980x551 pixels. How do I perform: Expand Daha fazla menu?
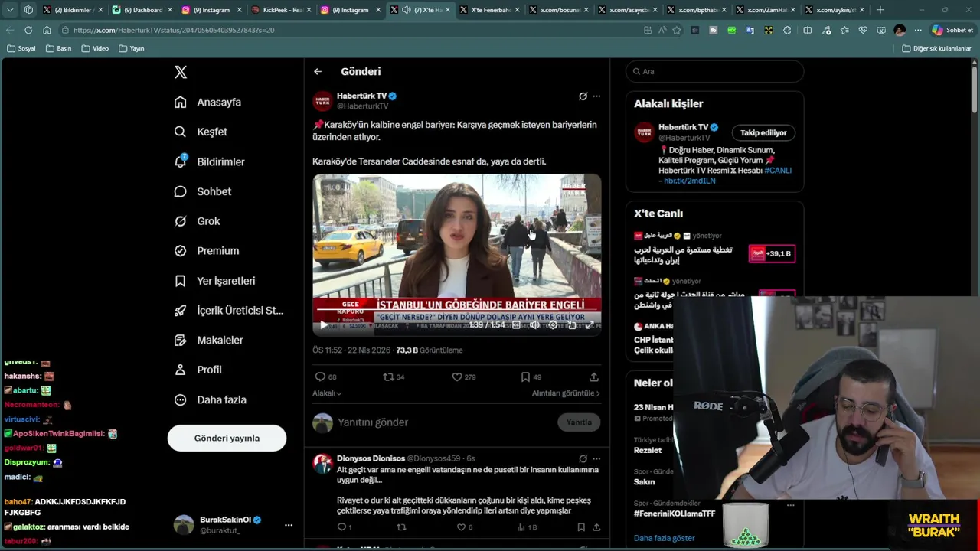211,399
